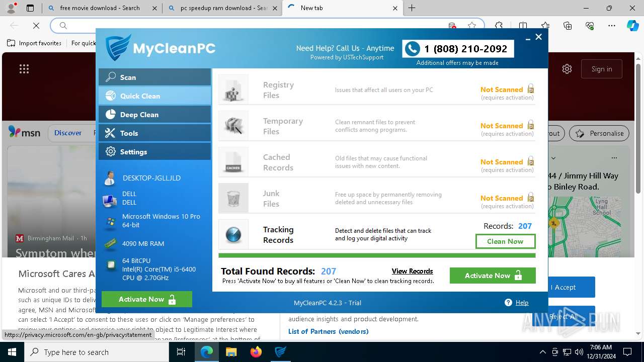Click the volume icon in the tray
The width and height of the screenshot is (644, 362).
pos(579,352)
